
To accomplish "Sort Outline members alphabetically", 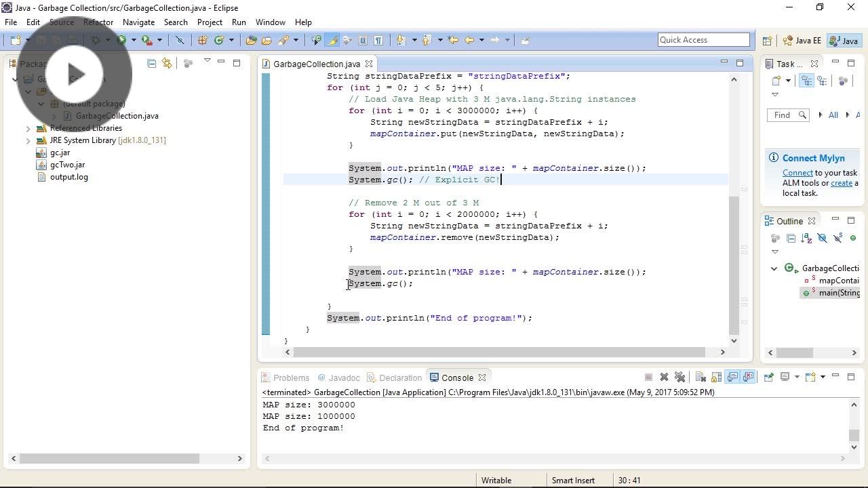I will coord(806,238).
